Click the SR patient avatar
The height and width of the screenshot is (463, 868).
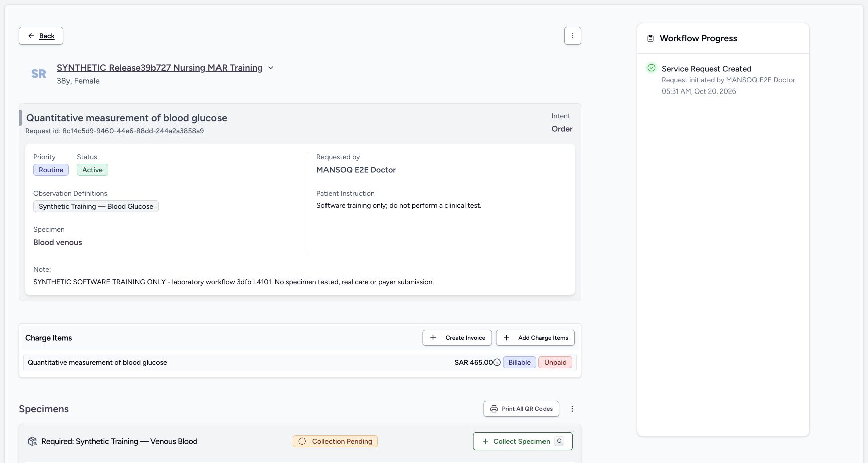point(39,74)
